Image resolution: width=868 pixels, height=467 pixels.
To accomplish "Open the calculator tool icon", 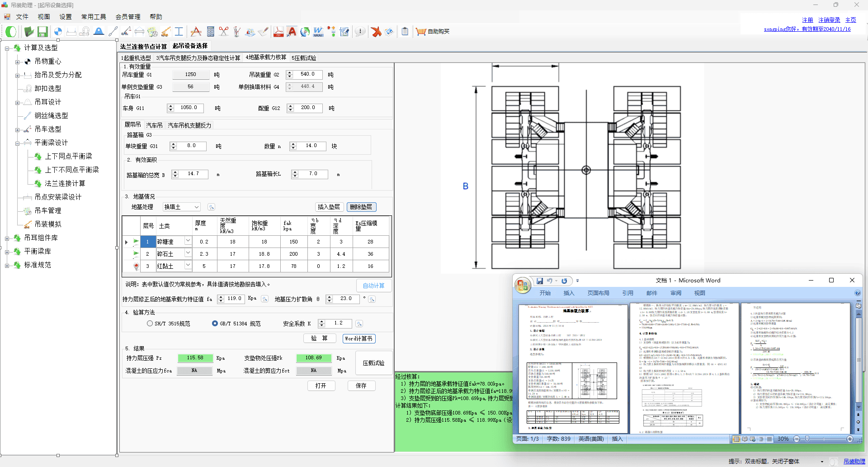I will click(210, 32).
